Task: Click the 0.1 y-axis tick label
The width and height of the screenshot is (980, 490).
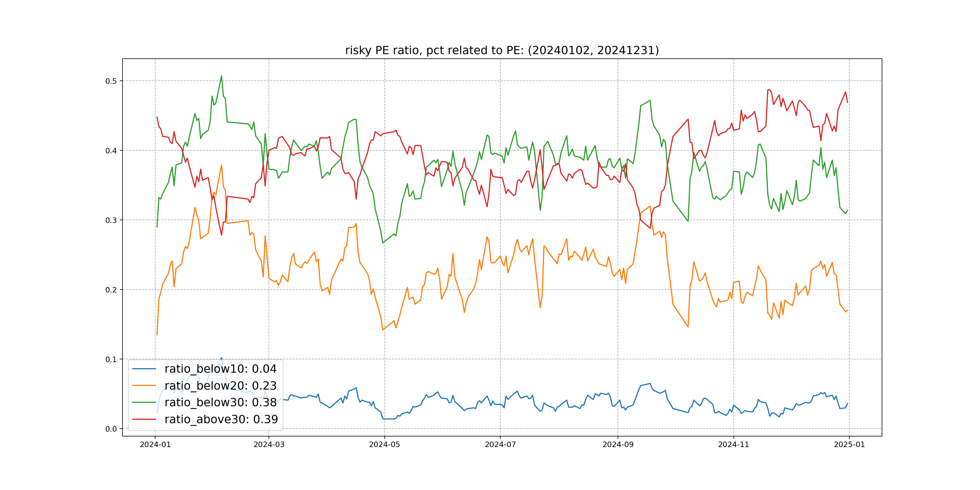Action: click(x=111, y=360)
